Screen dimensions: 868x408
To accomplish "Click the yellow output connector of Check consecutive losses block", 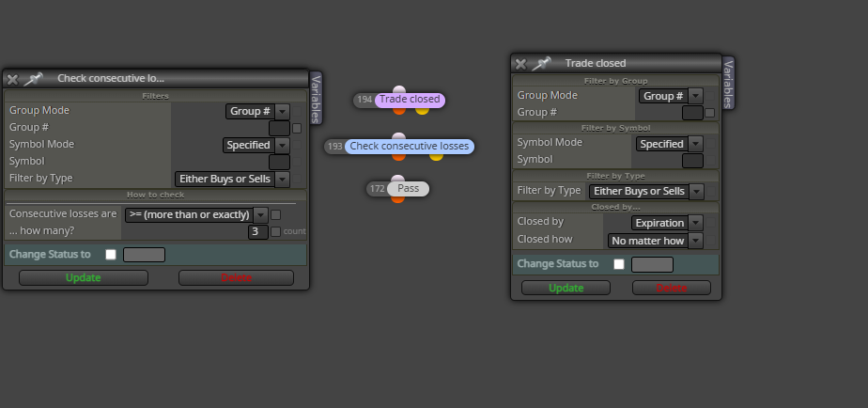I will (436, 157).
